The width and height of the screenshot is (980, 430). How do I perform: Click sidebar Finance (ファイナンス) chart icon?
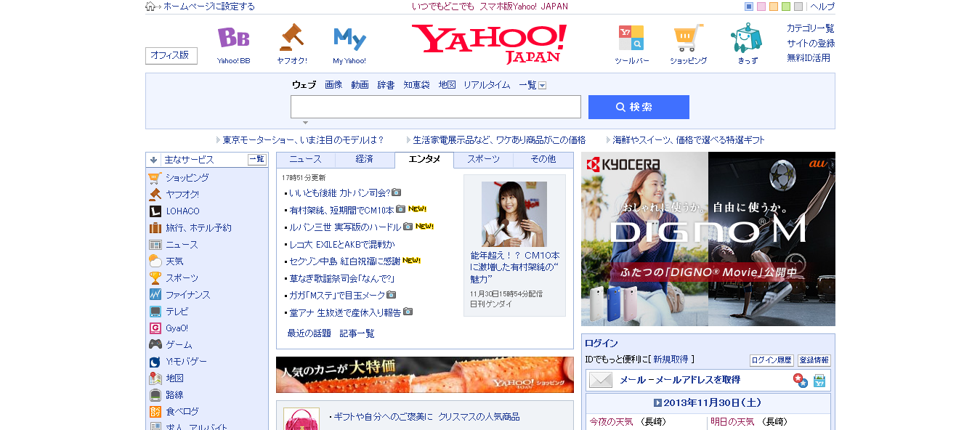(x=155, y=295)
